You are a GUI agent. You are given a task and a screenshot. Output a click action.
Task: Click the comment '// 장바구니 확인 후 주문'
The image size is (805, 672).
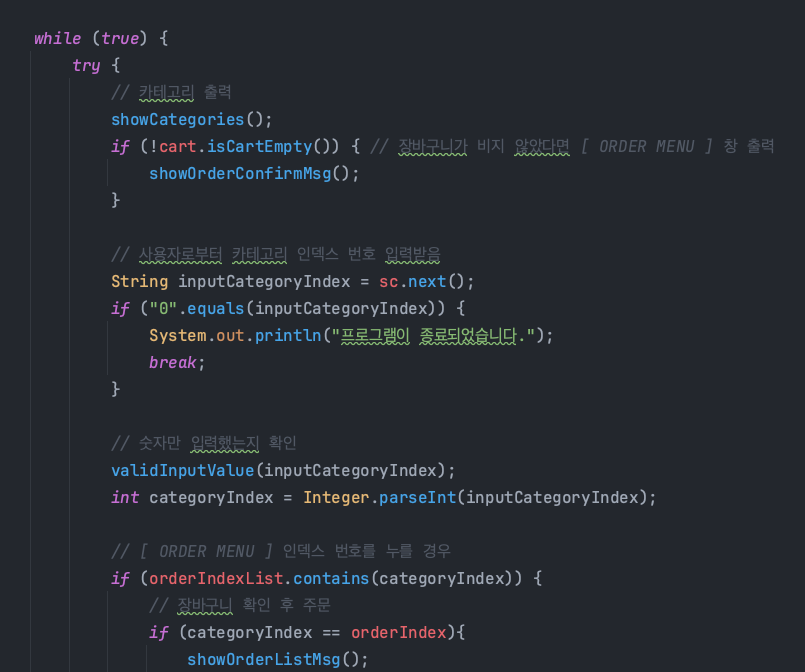tap(239, 606)
